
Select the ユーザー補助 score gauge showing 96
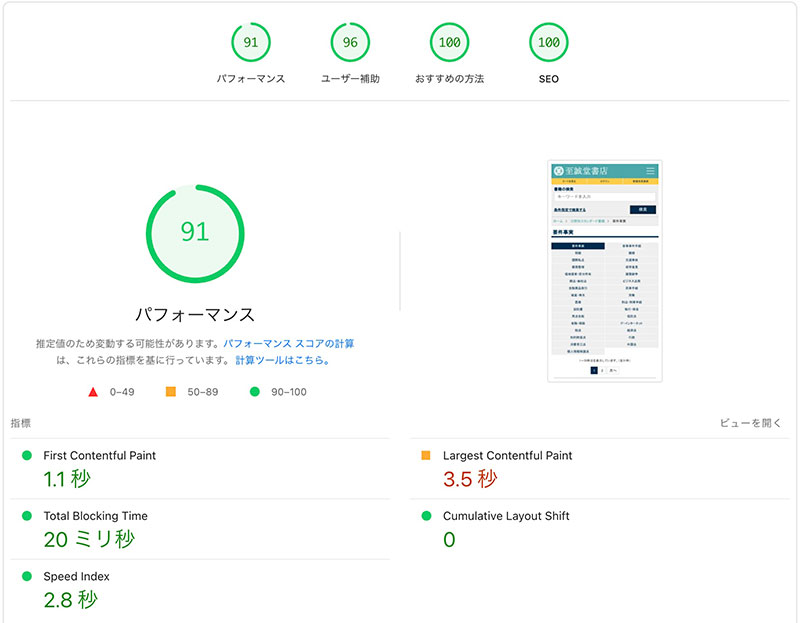pos(350,42)
